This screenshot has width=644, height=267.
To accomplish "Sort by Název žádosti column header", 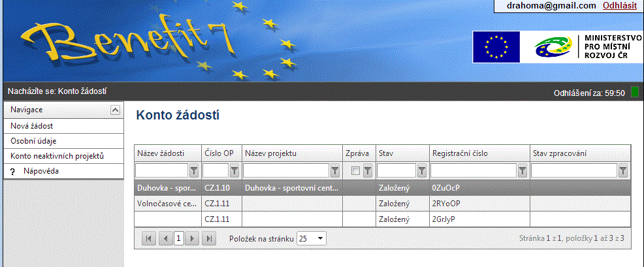I will coord(161,153).
